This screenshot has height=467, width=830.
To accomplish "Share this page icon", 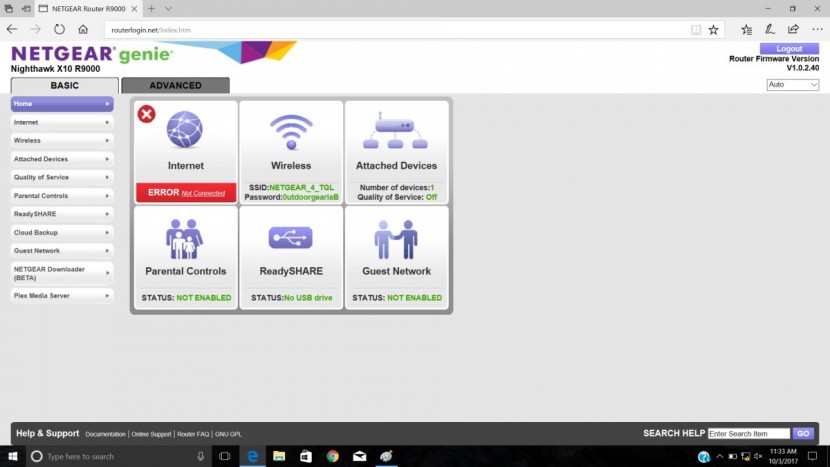I will click(x=793, y=30).
